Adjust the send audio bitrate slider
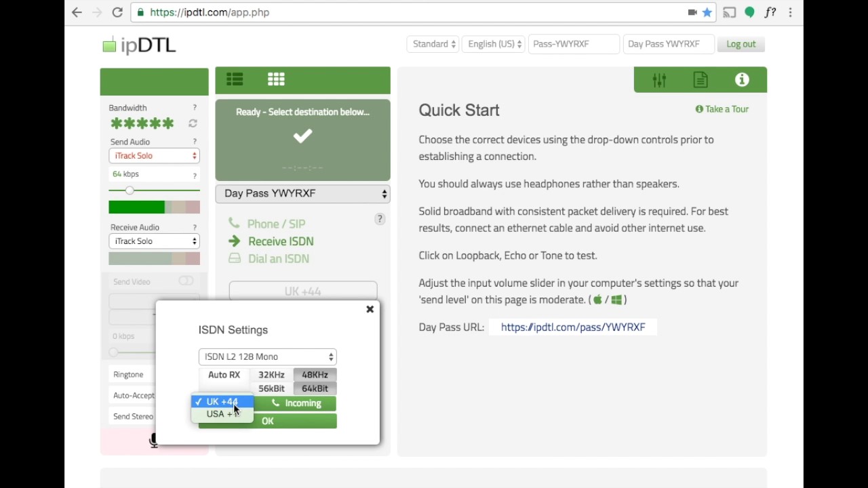Screen dimensions: 868x488 pos(130,190)
